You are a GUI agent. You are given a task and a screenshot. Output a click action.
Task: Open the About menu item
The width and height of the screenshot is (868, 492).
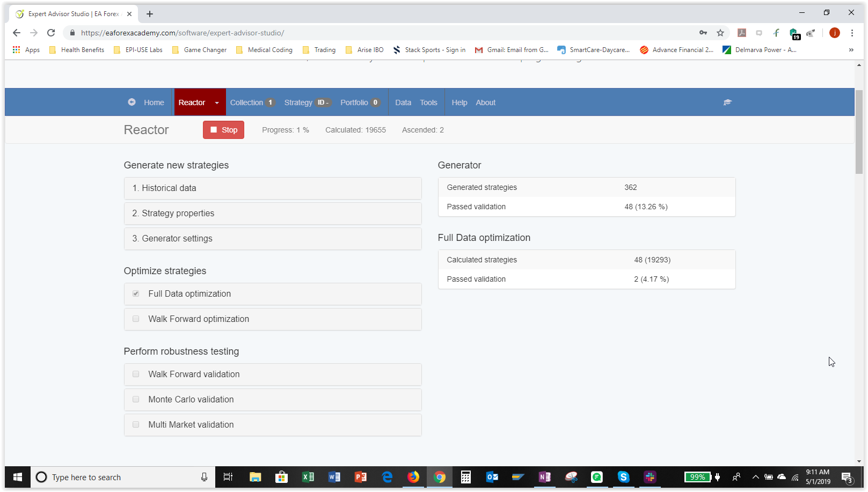pyautogui.click(x=486, y=102)
